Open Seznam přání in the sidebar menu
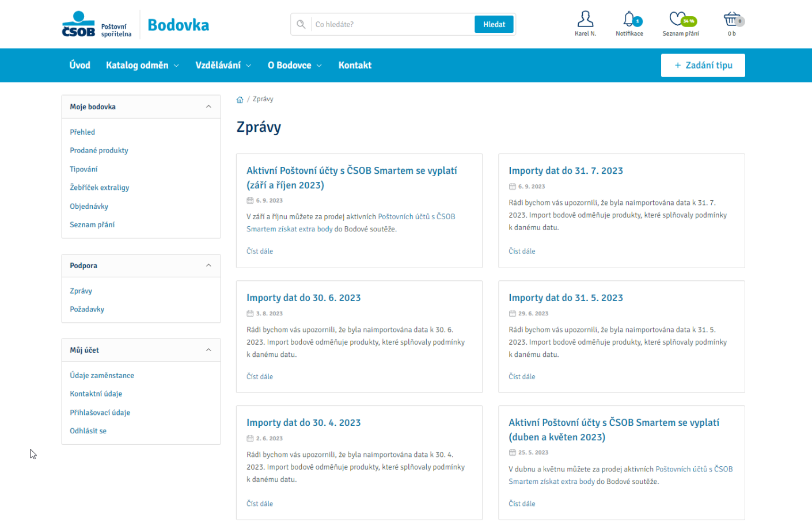This screenshot has height=526, width=812. (x=92, y=224)
